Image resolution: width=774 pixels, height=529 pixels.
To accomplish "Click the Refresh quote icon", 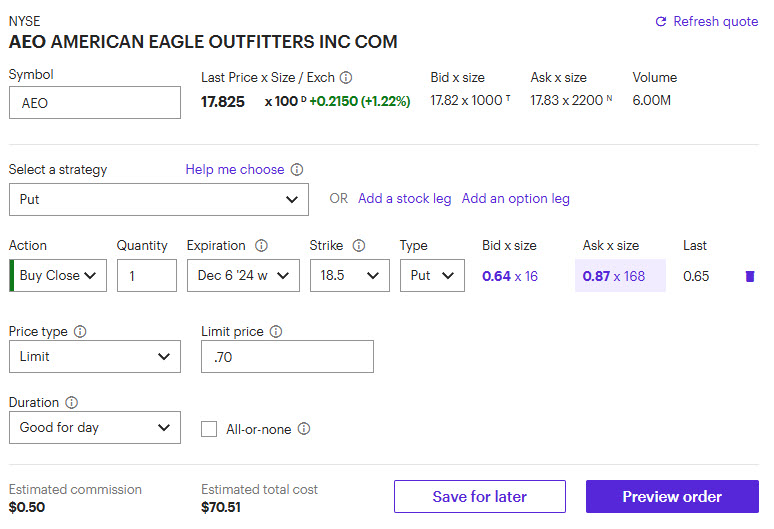I will point(660,22).
